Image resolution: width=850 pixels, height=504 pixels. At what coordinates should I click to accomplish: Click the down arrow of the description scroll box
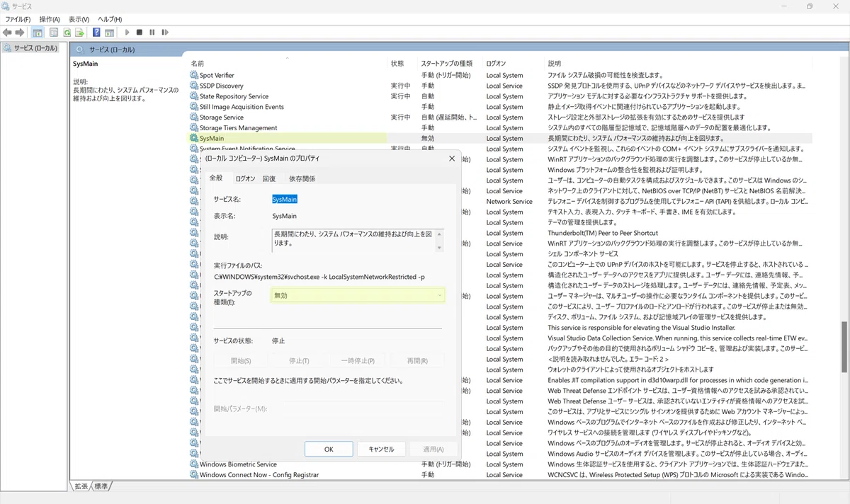[439, 248]
